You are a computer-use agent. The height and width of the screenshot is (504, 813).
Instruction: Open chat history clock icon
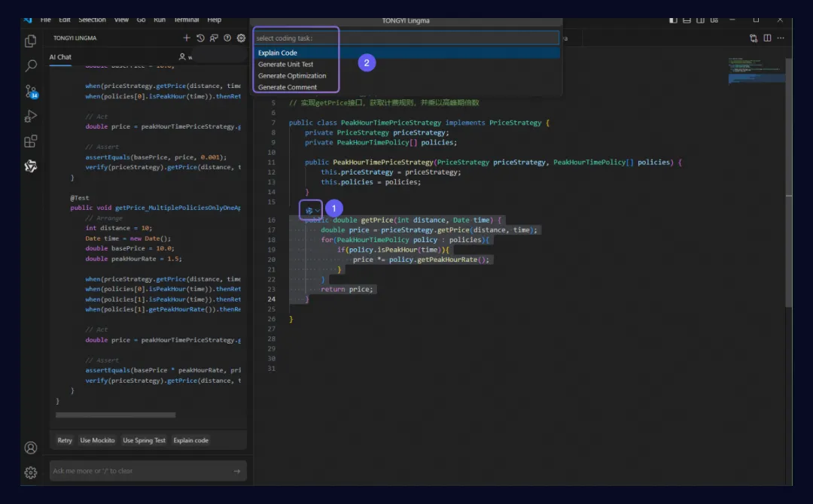click(x=200, y=38)
